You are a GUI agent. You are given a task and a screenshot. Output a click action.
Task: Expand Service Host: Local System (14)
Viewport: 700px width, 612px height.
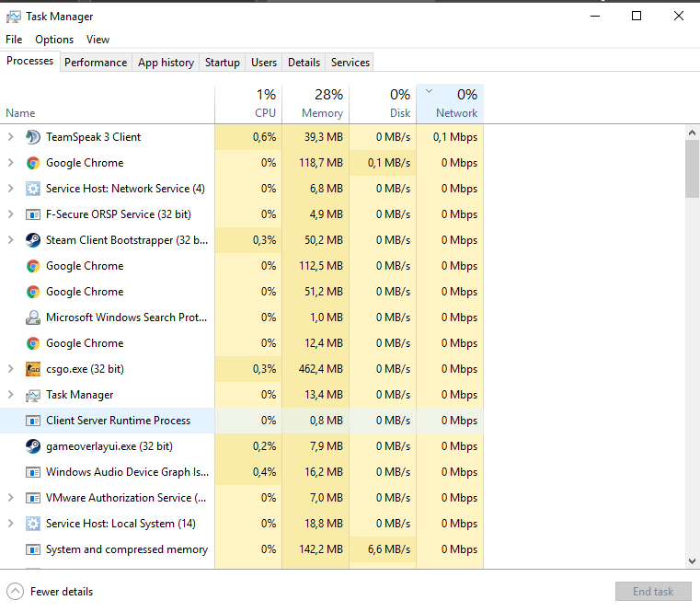click(x=11, y=524)
